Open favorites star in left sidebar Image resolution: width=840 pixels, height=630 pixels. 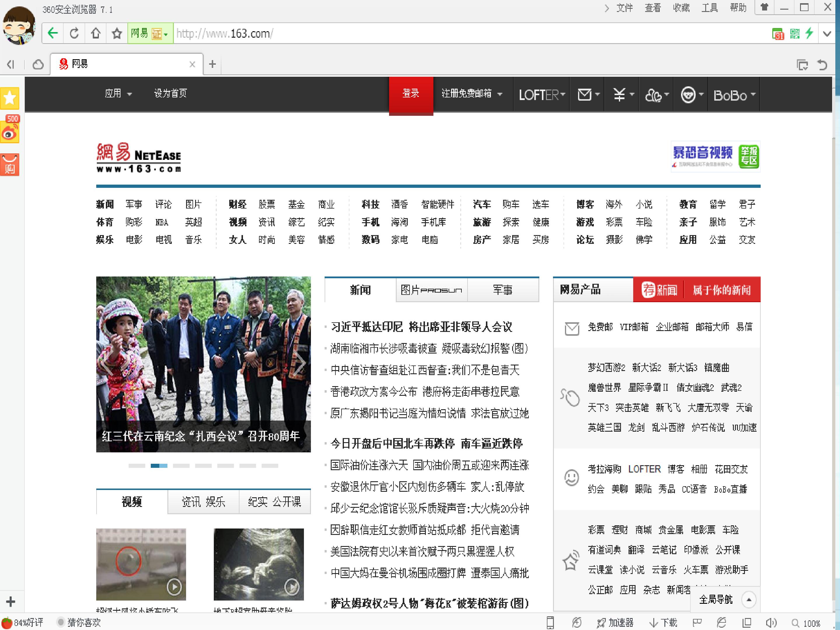(x=10, y=98)
